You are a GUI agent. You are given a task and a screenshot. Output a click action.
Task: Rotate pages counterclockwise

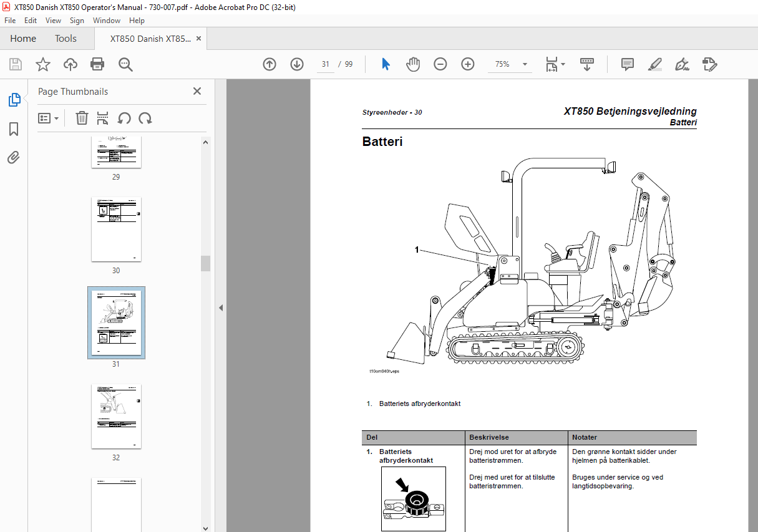tap(124, 118)
